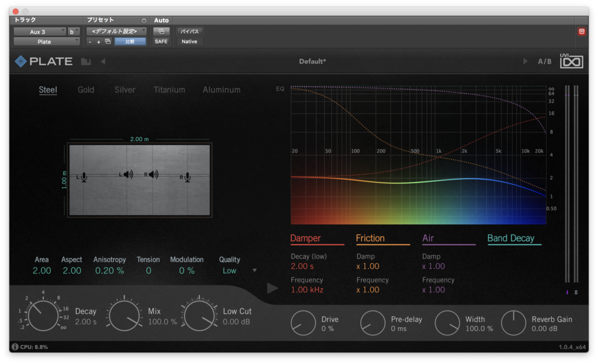
Task: Click the plug-in automation enable icon
Action: [161, 32]
